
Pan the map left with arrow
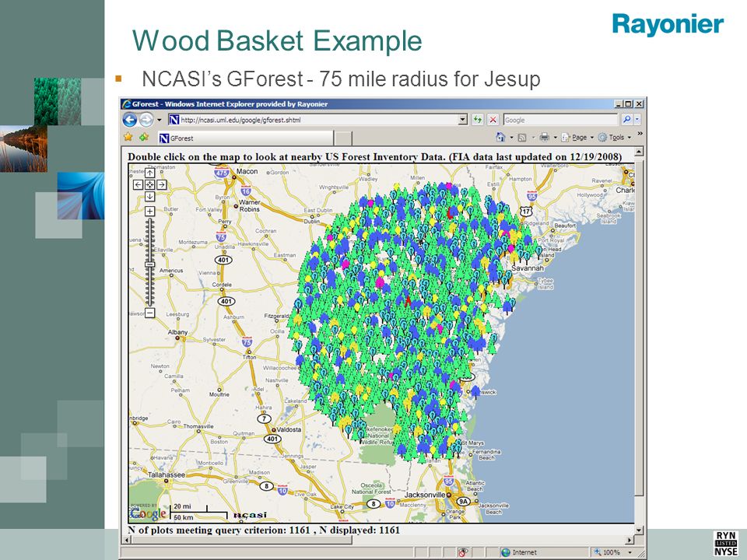139,185
